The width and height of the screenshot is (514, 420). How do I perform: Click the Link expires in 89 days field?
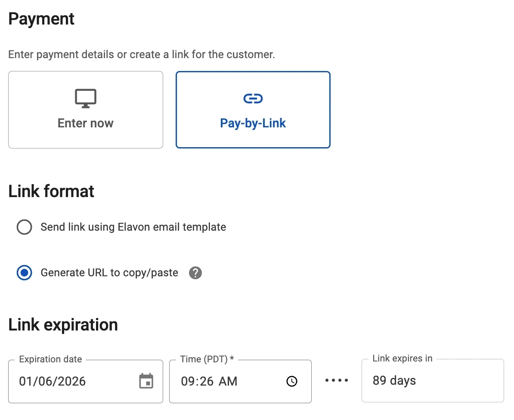432,381
